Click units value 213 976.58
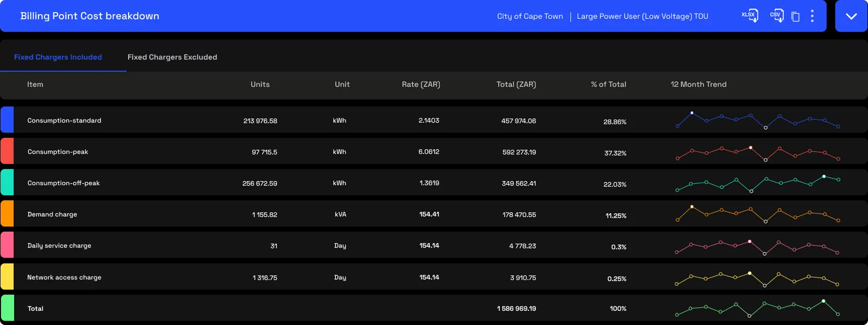 pos(260,121)
